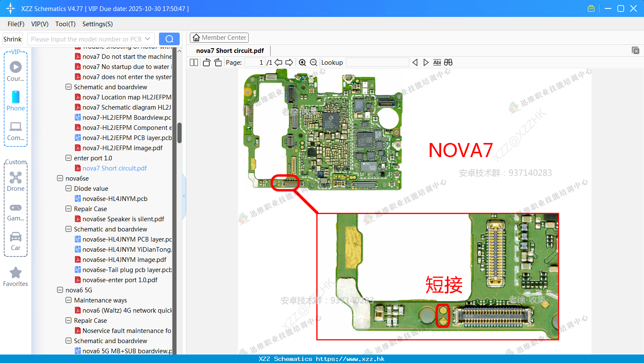Collapse the Maintenance ways folder

click(69, 300)
